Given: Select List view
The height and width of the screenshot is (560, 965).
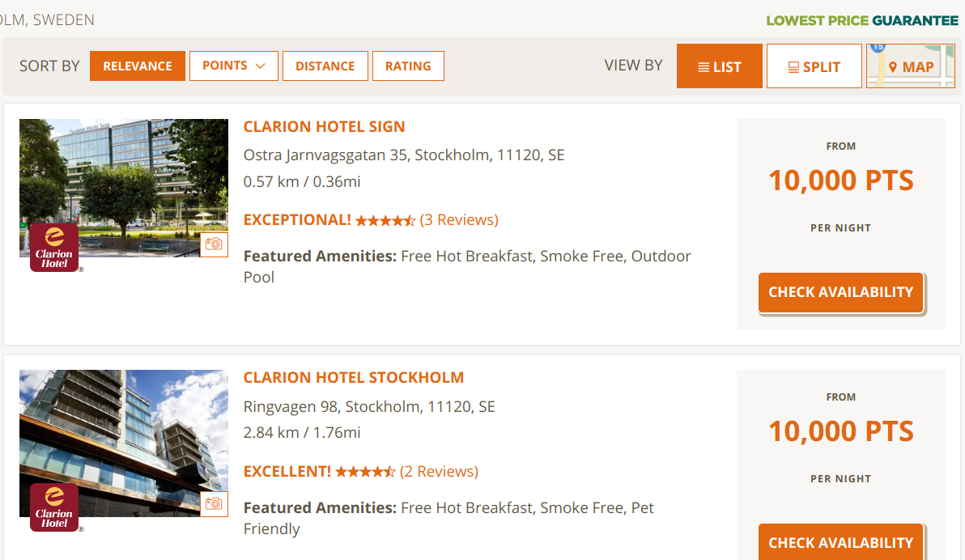Looking at the screenshot, I should click(719, 66).
